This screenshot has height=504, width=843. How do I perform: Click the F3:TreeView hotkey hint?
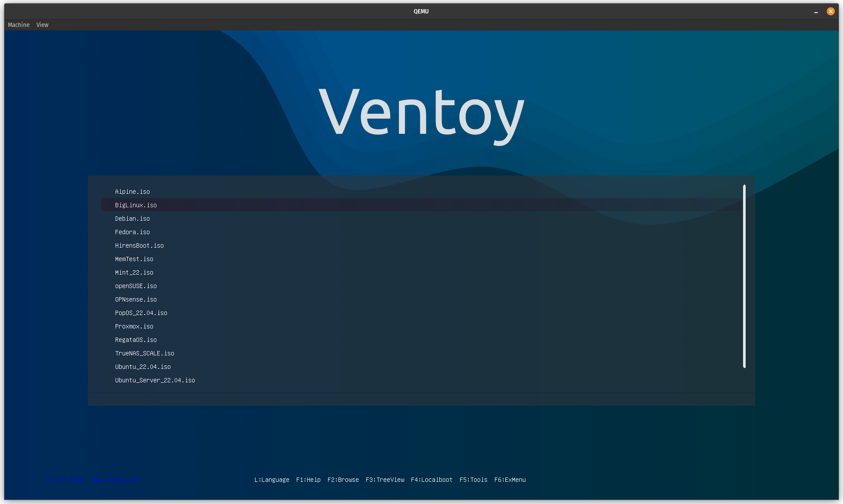click(x=385, y=480)
